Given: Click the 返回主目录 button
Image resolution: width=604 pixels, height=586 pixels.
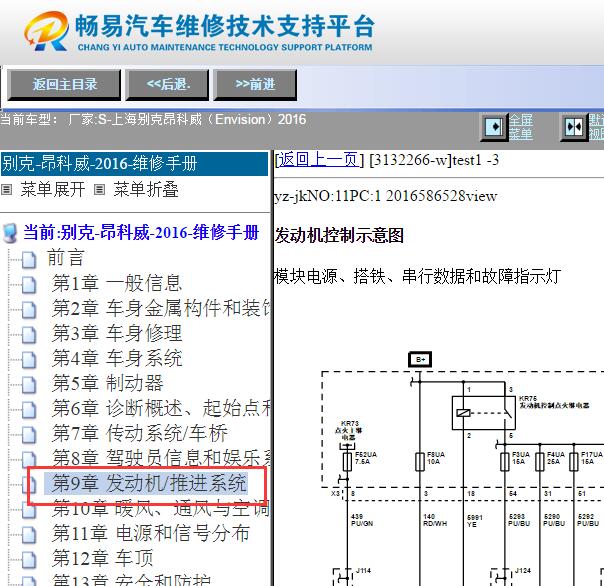Looking at the screenshot, I should coord(64,85).
